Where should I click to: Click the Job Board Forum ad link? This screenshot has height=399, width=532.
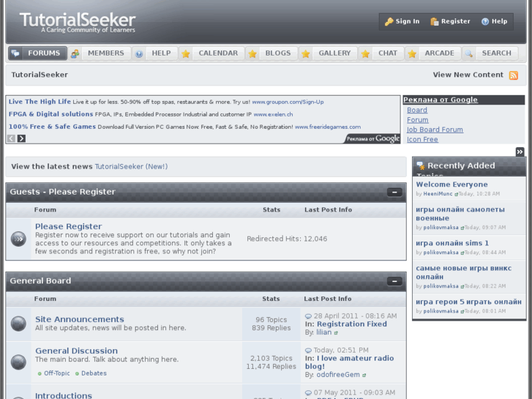(435, 130)
